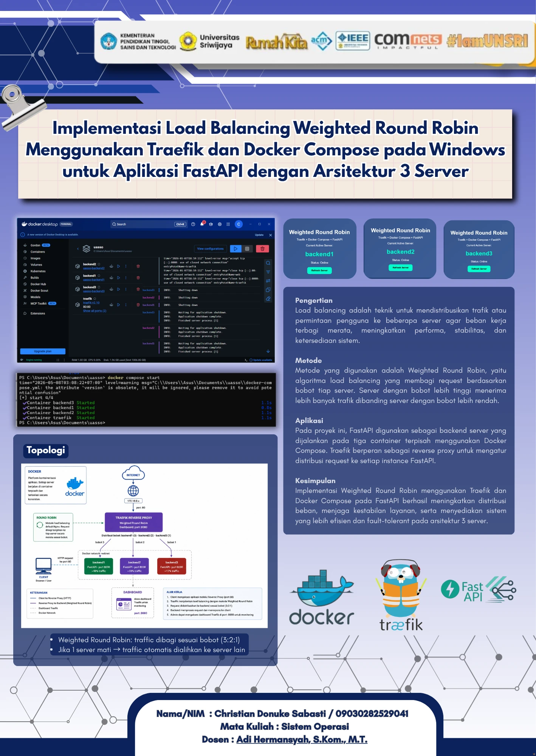Open Extensions in the Docker sidebar

click(x=35, y=313)
